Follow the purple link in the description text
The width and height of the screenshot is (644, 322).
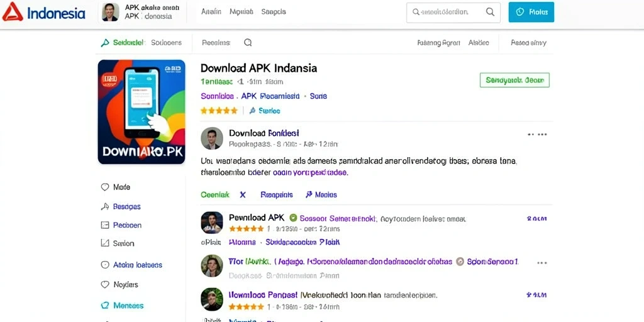[x=311, y=173]
